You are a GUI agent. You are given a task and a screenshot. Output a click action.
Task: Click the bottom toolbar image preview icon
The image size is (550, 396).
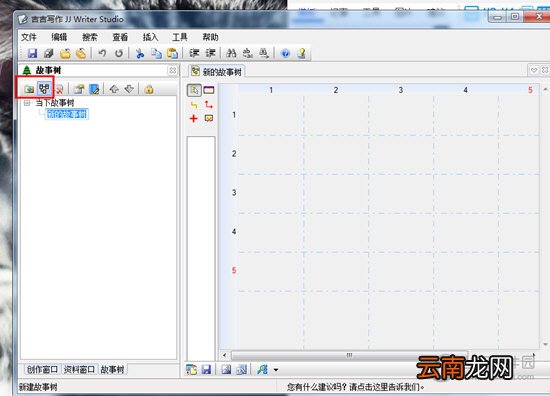[241, 369]
